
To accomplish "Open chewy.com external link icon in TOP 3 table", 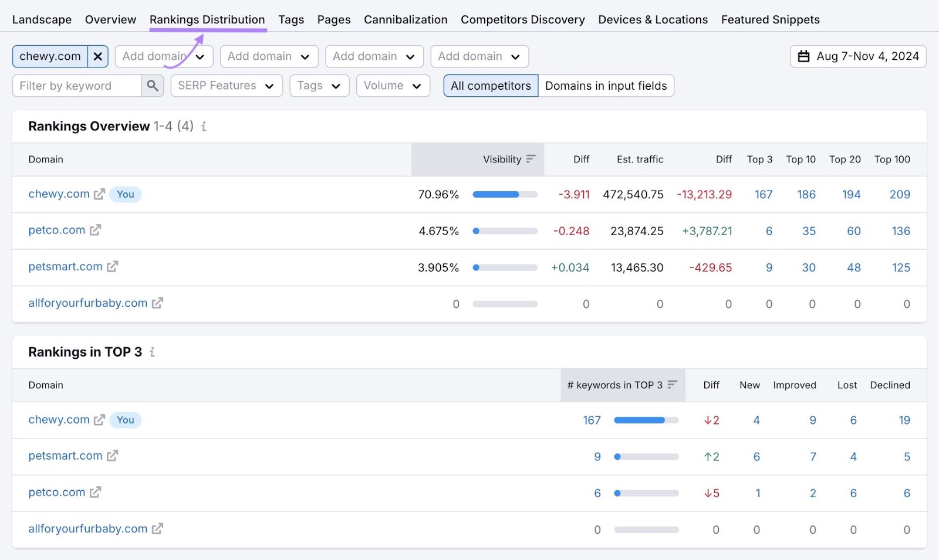I will 99,420.
